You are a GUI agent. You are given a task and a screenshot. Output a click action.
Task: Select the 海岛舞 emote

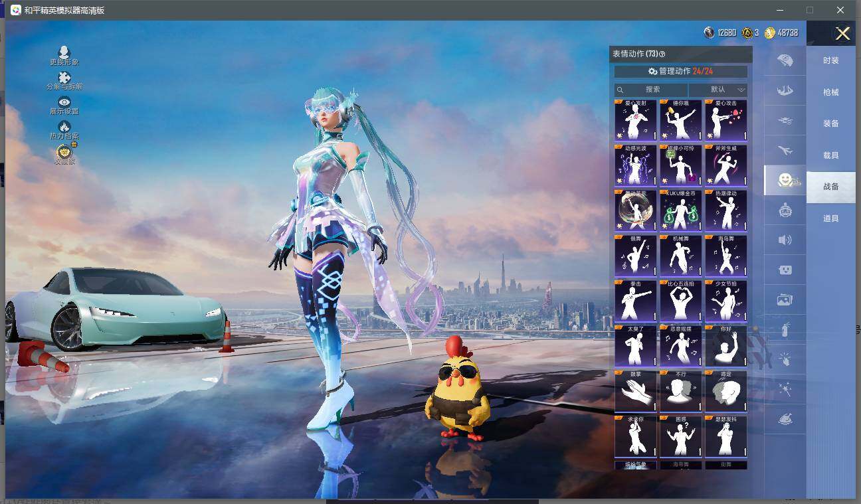tap(726, 256)
